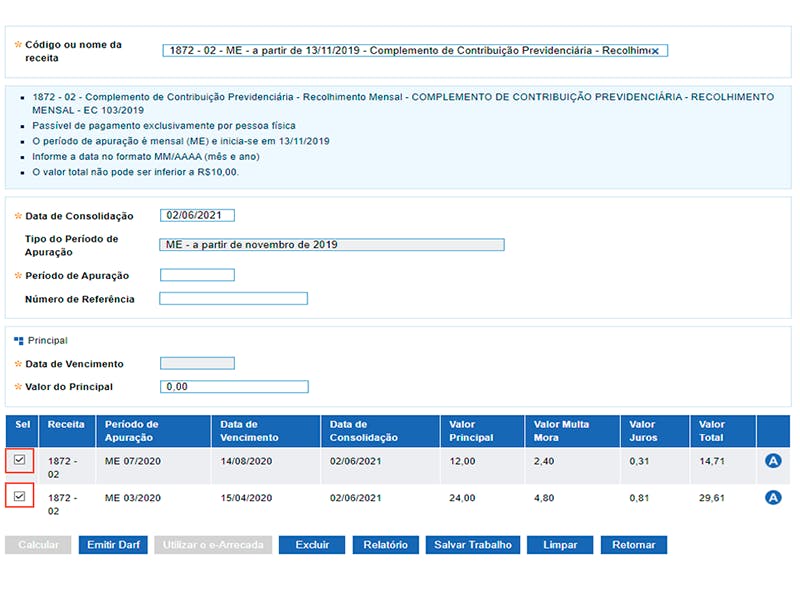This screenshot has width=800, height=590.
Task: Click the 14/08/2020 due date cell
Action: click(x=246, y=461)
